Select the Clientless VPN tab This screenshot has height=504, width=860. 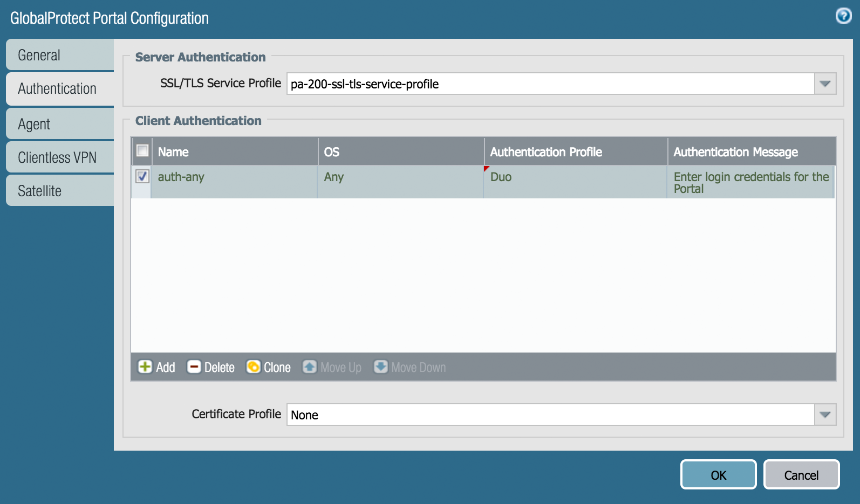point(59,157)
